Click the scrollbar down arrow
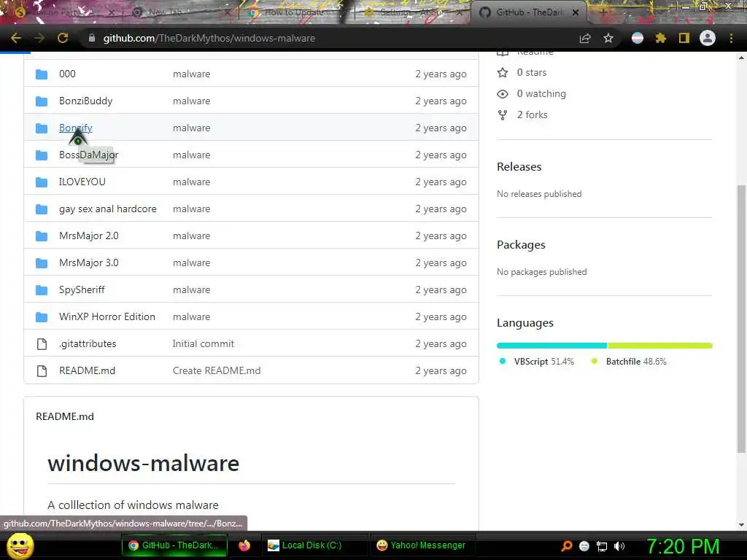Viewport: 747px width, 560px height. click(x=741, y=525)
